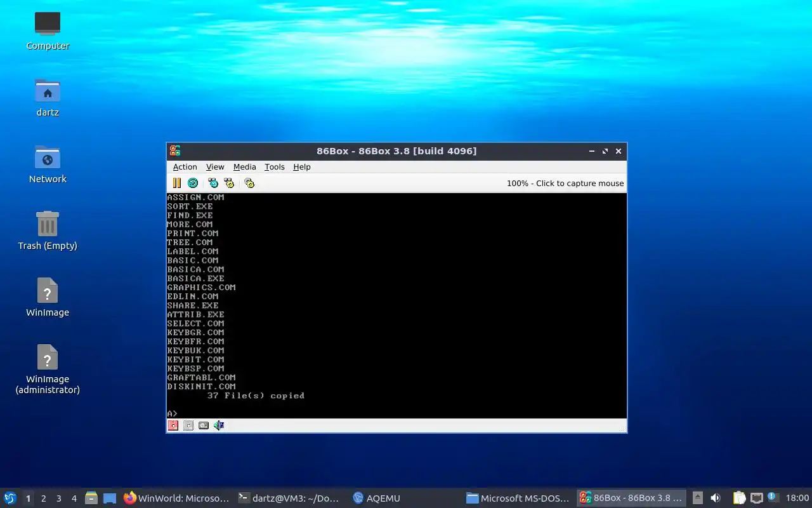The height and width of the screenshot is (508, 812).
Task: Open the dartz home folder icon
Action: click(48, 97)
